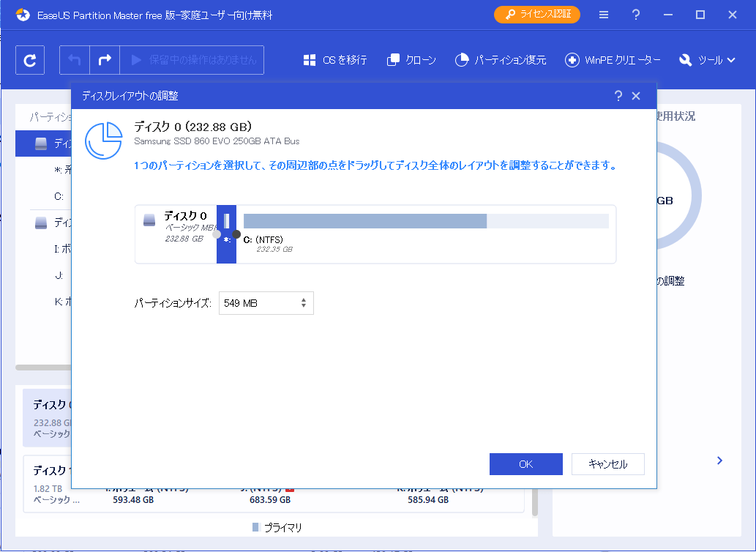This screenshot has width=756, height=552.
Task: Click the pending operations button (保留中の操作はありません)
Action: [192, 60]
